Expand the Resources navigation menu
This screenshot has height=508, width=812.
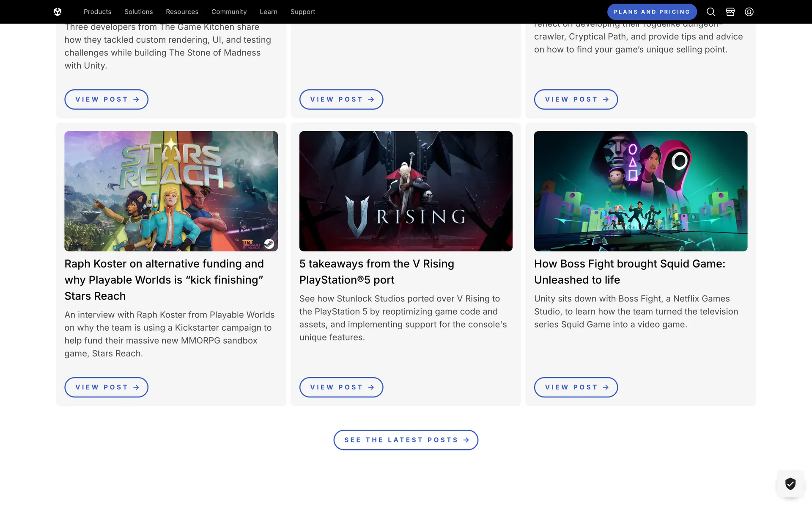(x=182, y=12)
